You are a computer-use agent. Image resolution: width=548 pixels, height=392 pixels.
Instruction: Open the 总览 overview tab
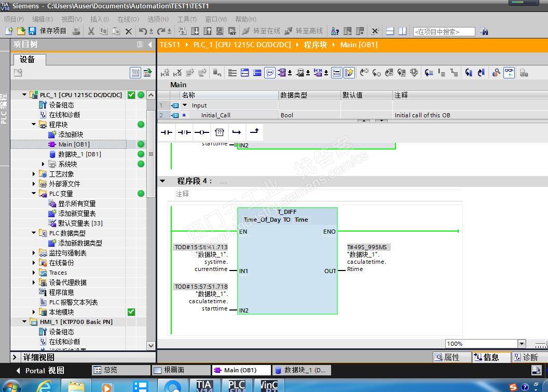coord(121,370)
